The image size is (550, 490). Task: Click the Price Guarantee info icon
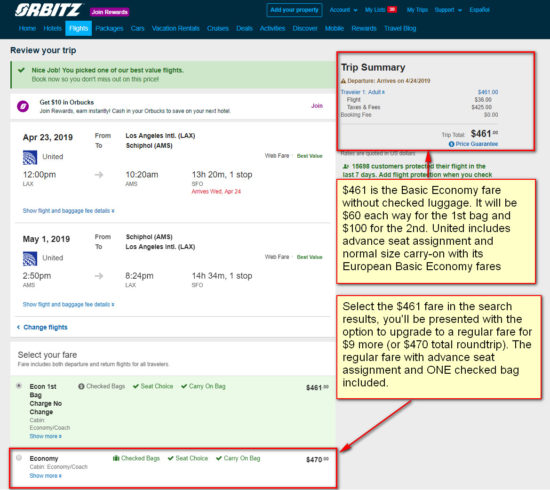451,144
